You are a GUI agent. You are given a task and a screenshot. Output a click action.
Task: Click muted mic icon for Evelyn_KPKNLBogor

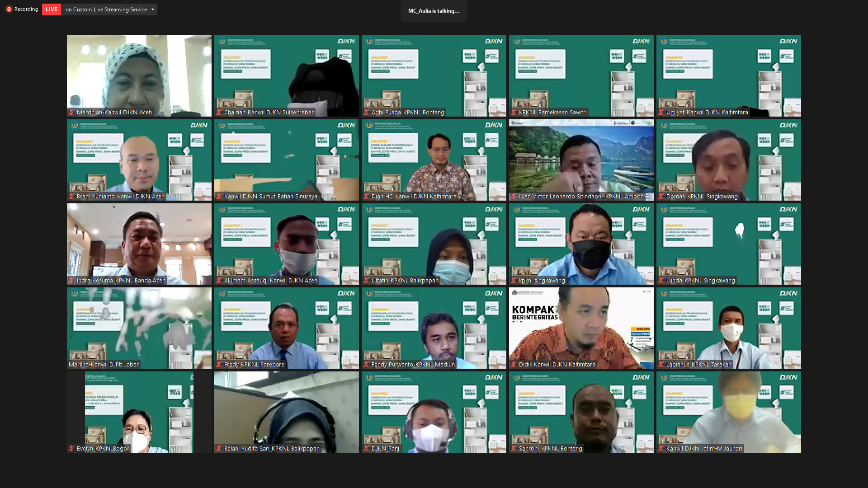tap(71, 449)
